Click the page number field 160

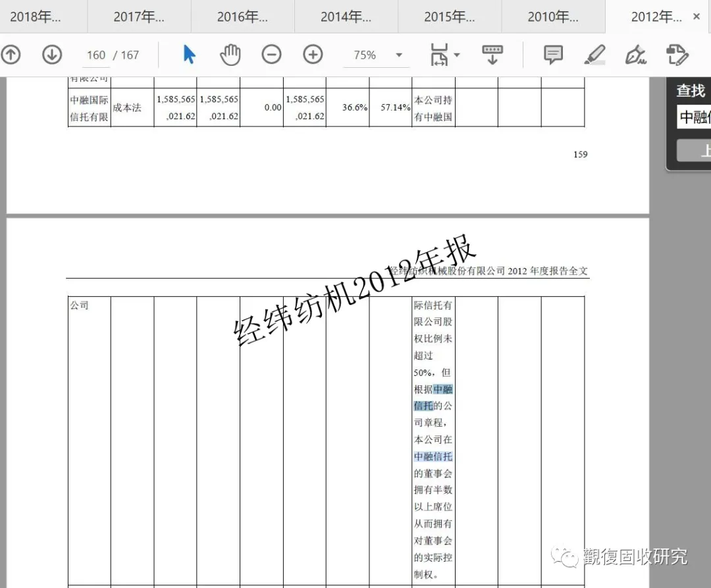click(96, 55)
